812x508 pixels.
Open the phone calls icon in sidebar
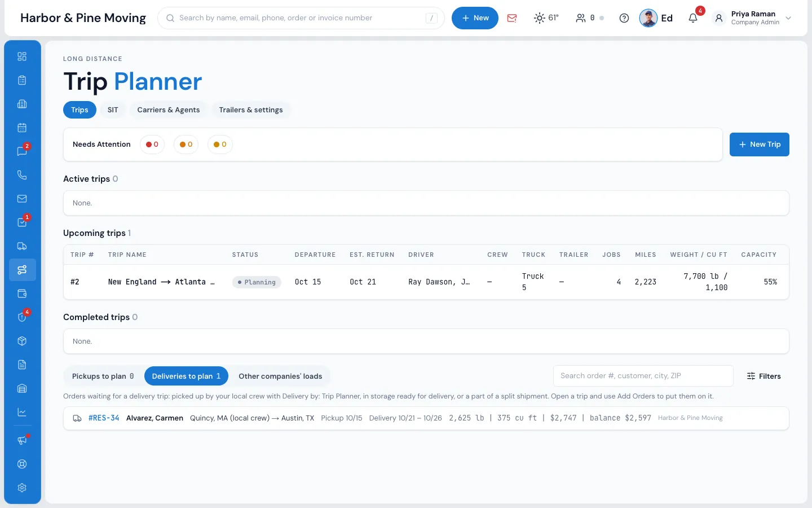[x=22, y=175]
